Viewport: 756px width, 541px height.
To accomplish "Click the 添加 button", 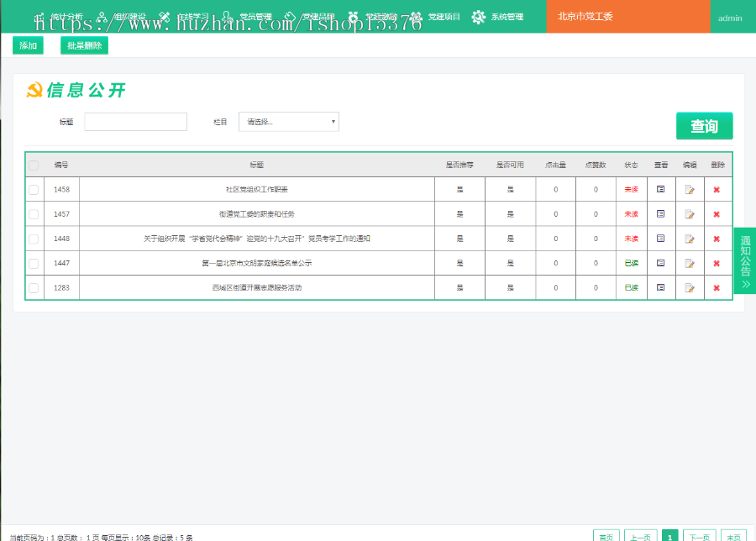I will point(28,45).
